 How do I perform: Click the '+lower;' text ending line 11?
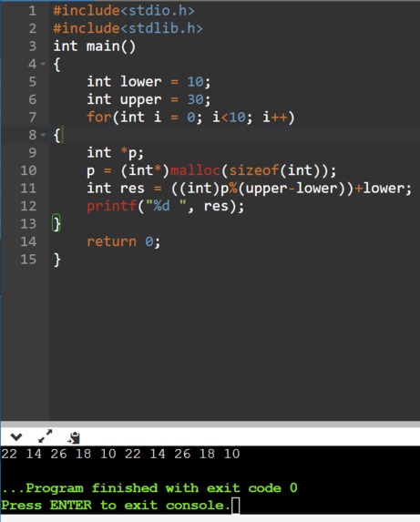pyautogui.click(x=384, y=189)
